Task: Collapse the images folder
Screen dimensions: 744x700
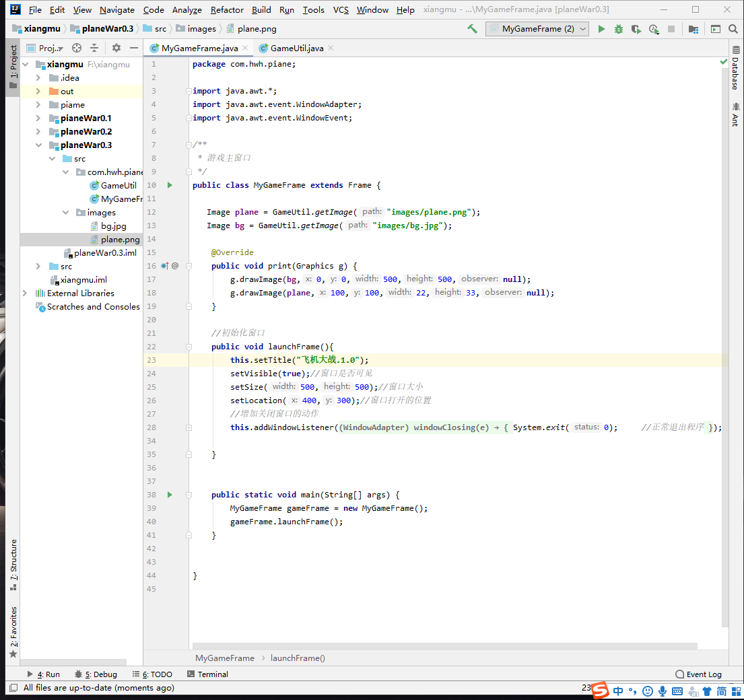Action: 65,213
